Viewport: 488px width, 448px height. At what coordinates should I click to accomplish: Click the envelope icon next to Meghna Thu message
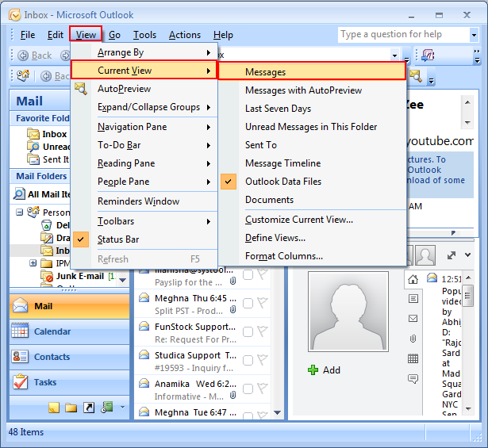click(x=144, y=298)
